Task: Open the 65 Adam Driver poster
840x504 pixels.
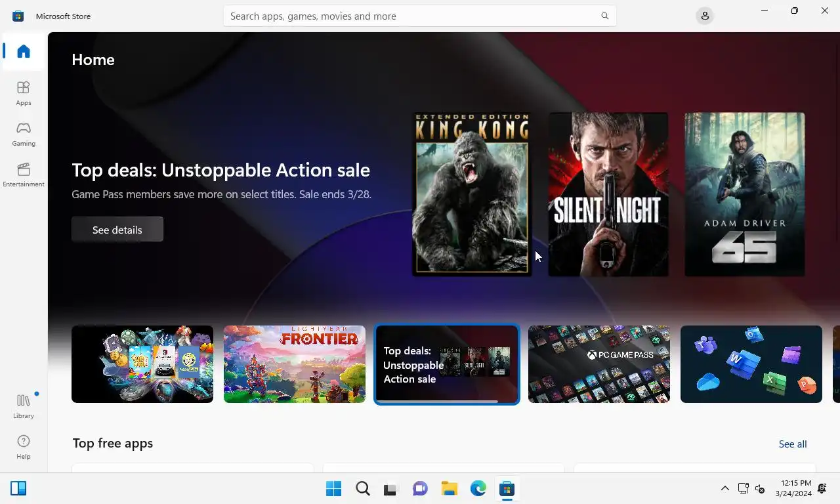Action: coord(745,194)
